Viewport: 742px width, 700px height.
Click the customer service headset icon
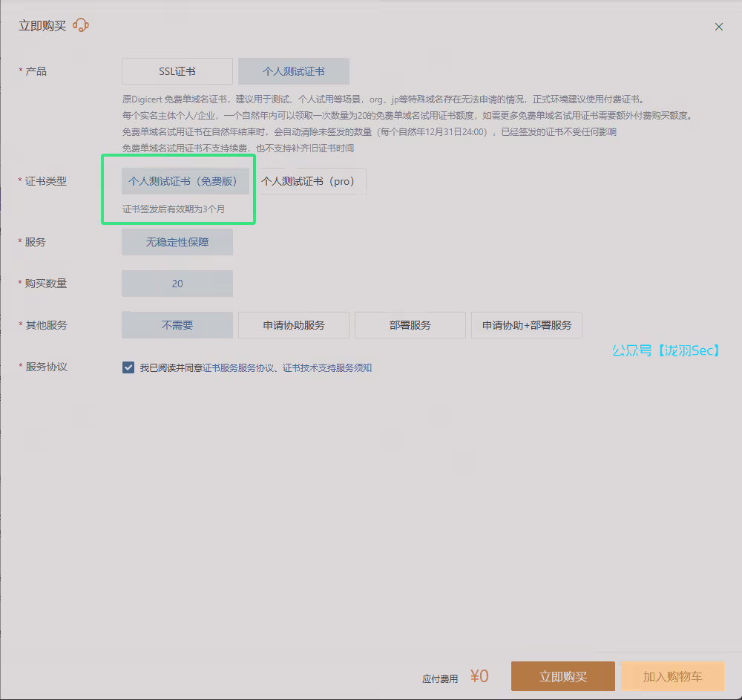click(81, 26)
